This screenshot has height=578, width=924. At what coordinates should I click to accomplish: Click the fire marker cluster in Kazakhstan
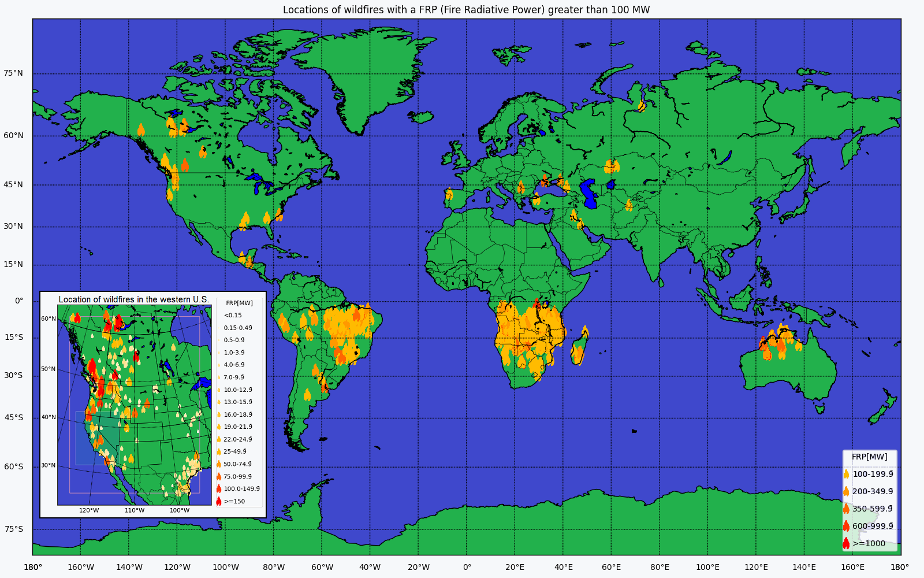611,166
